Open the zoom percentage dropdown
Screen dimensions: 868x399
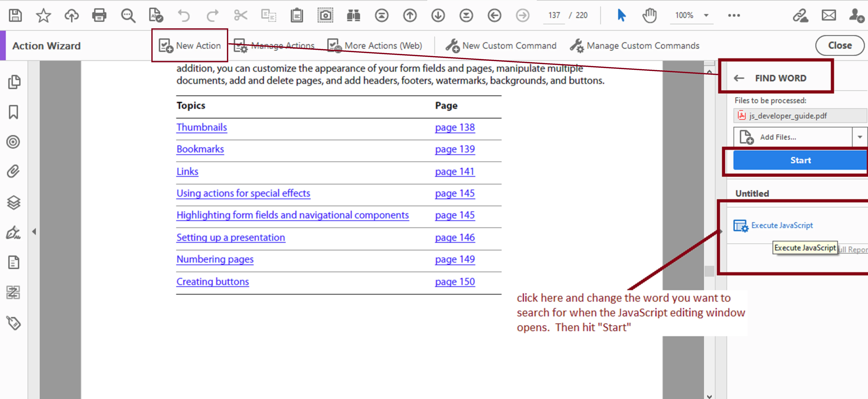706,16
